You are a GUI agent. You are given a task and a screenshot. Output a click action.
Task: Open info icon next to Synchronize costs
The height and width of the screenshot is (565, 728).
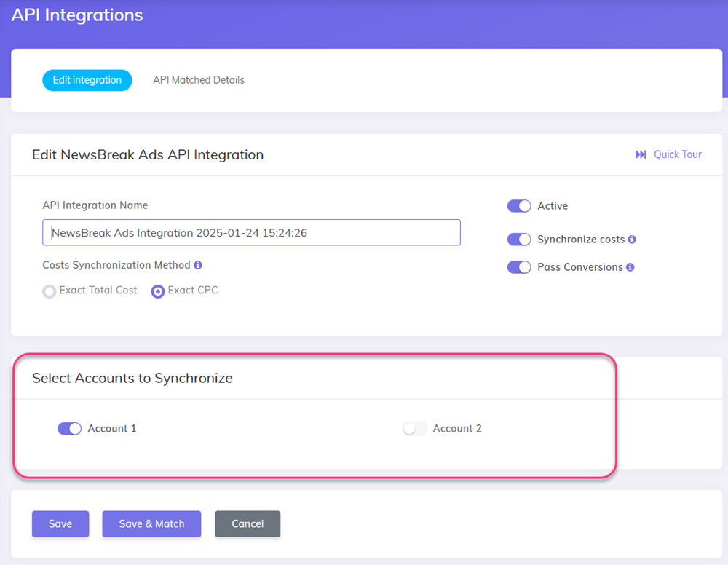coord(632,239)
